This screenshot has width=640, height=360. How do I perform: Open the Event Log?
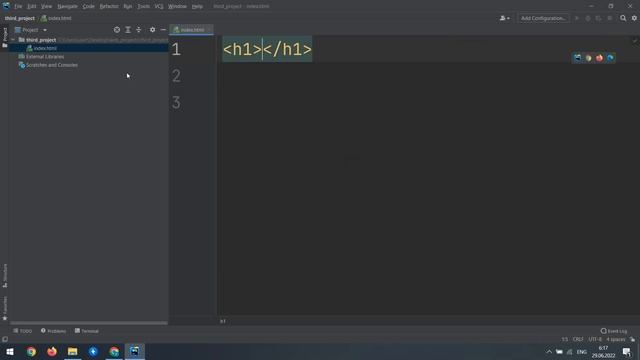coord(614,331)
